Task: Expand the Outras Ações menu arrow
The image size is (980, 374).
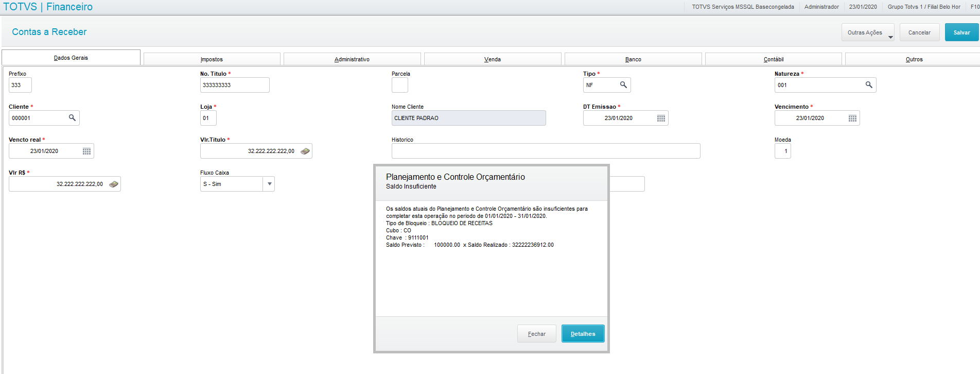Action: tap(890, 37)
